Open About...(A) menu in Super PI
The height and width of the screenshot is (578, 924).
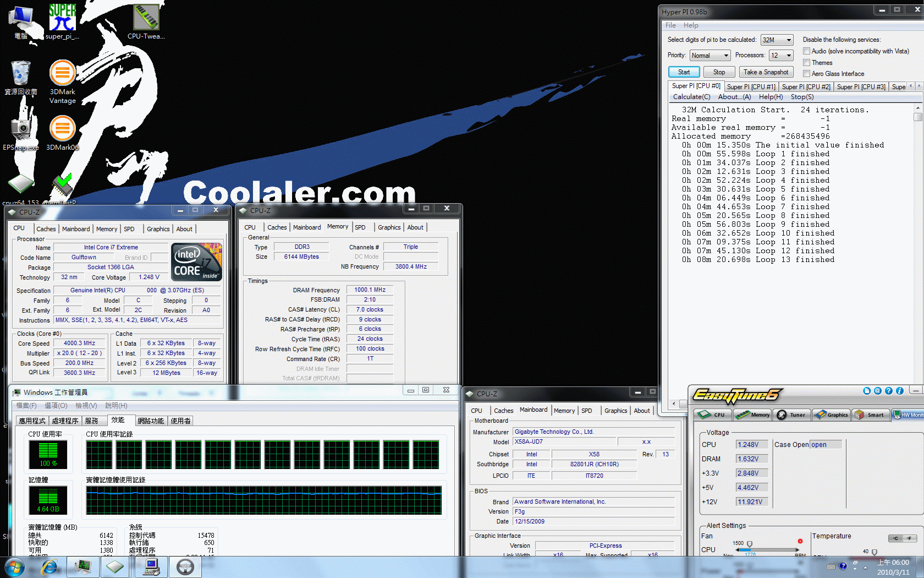click(x=734, y=97)
